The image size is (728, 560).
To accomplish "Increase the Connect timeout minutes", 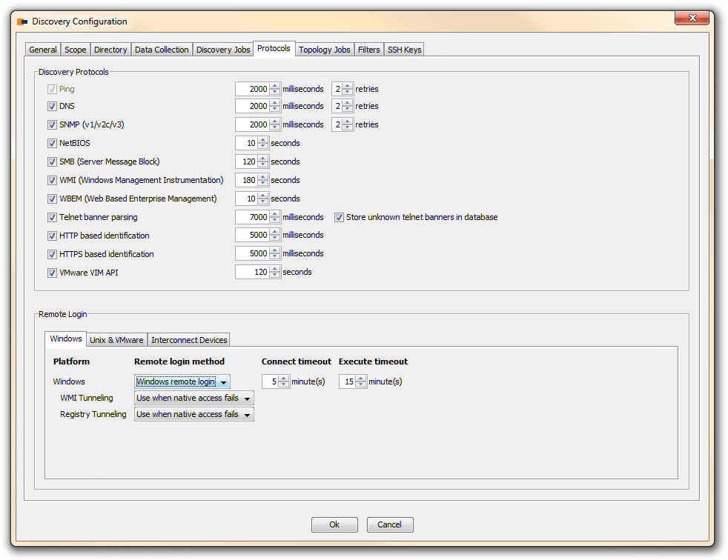I will pos(284,379).
